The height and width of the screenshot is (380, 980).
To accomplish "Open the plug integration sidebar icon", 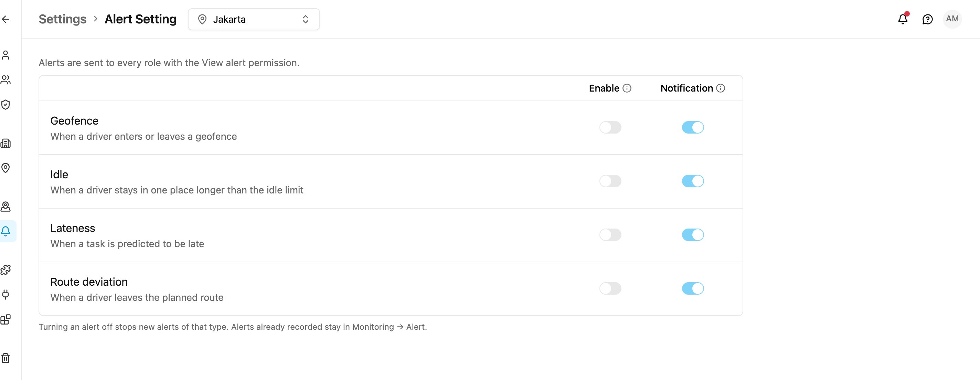I will [x=6, y=294].
